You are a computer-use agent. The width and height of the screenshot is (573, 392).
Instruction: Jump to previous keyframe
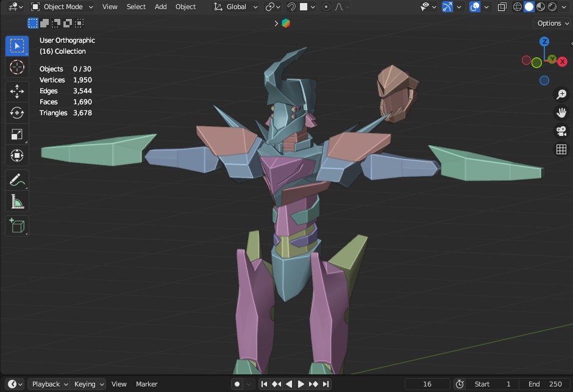click(x=277, y=384)
